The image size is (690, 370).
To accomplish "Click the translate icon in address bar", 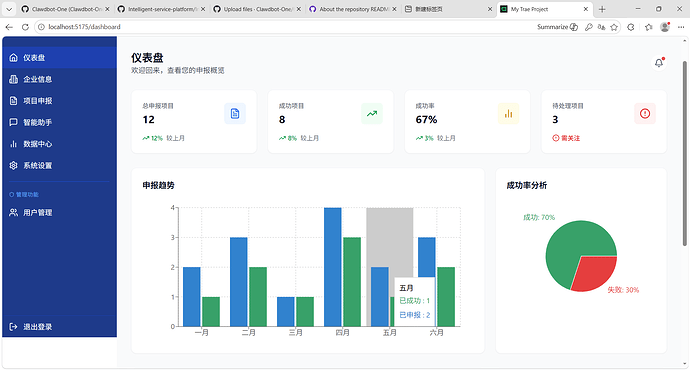I will click(601, 27).
